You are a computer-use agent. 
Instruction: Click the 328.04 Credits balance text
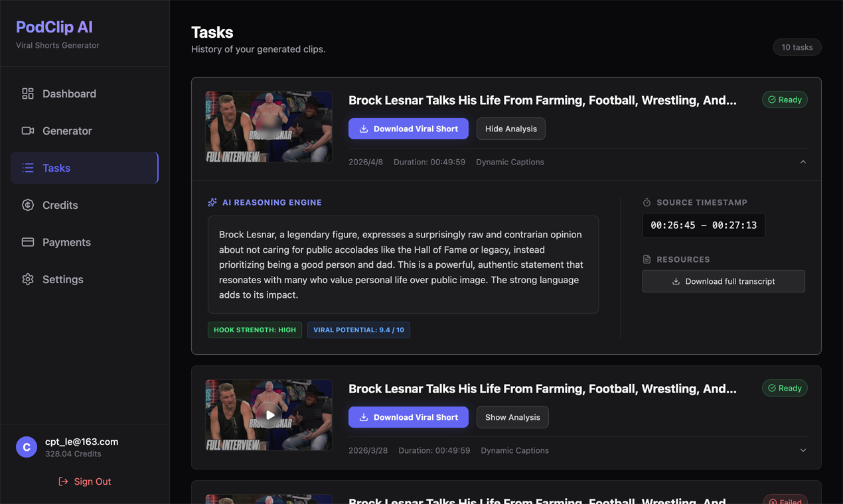(x=73, y=454)
